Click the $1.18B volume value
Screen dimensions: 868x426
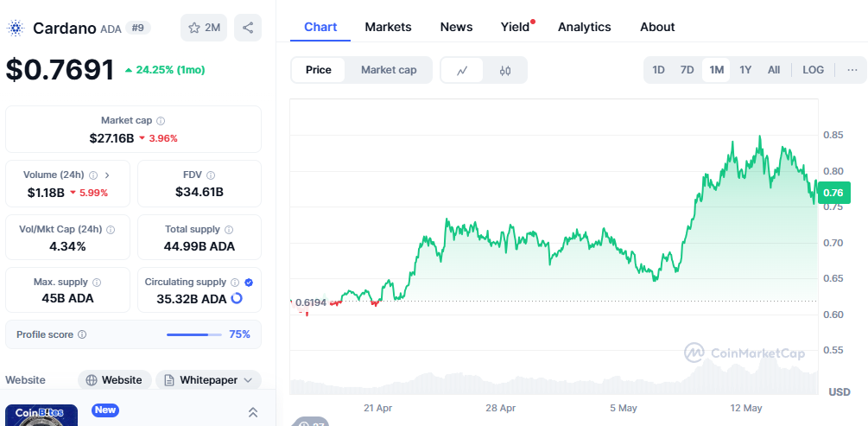[46, 193]
